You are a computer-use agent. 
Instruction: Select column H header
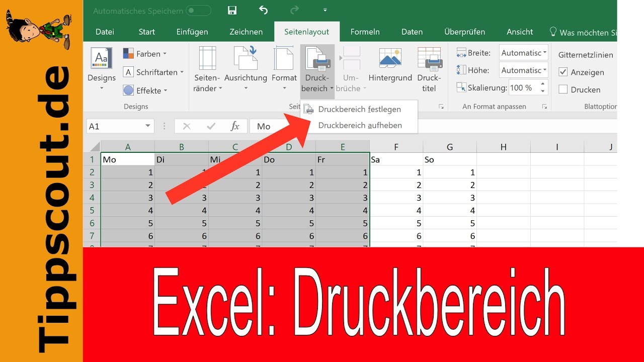504,147
